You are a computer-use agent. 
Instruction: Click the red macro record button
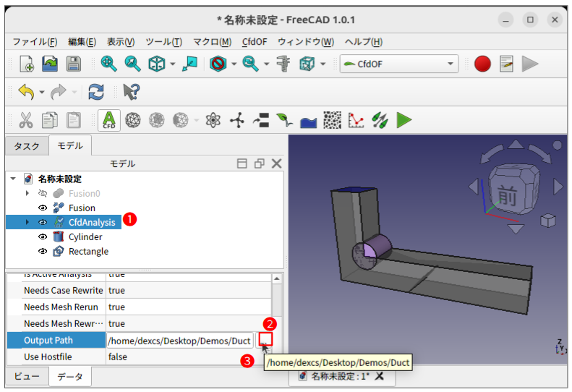click(x=482, y=64)
